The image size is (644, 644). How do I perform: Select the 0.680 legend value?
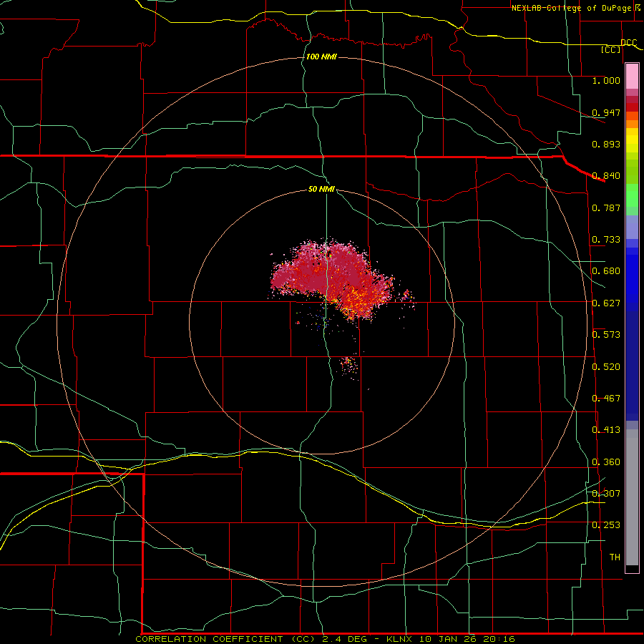[x=606, y=271]
